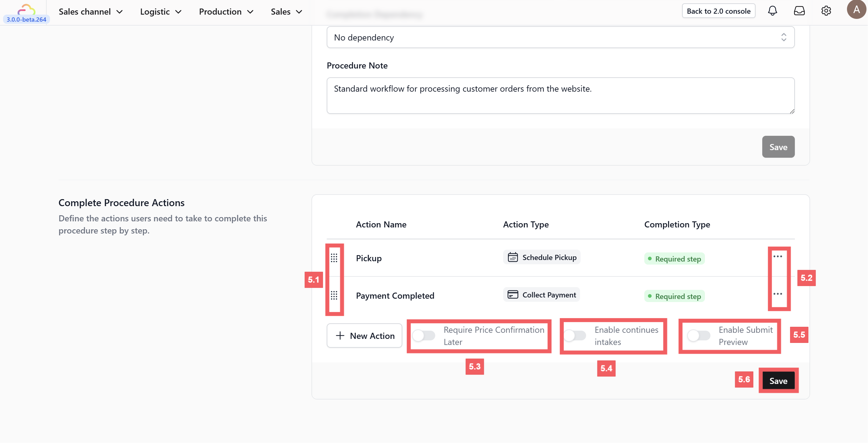This screenshot has width=868, height=443.
Task: Expand the Logistic menu
Action: [x=161, y=12]
